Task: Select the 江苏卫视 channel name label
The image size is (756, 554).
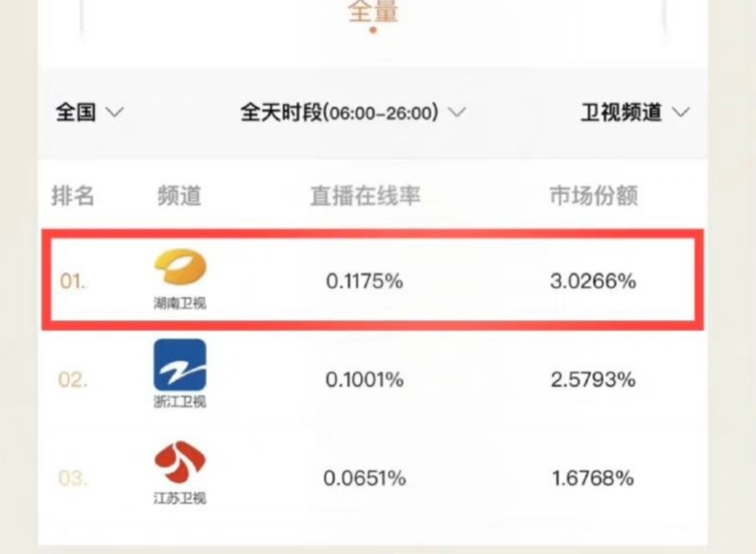Action: click(181, 499)
